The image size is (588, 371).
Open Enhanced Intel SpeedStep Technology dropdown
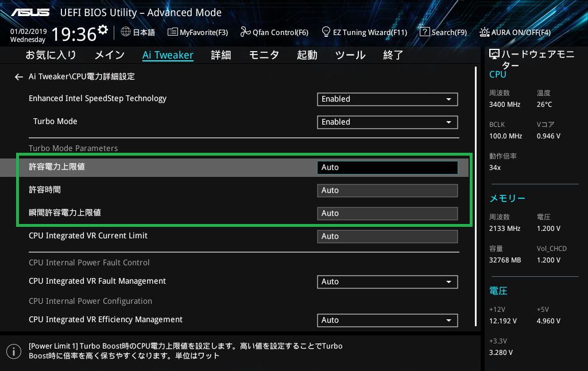point(388,99)
